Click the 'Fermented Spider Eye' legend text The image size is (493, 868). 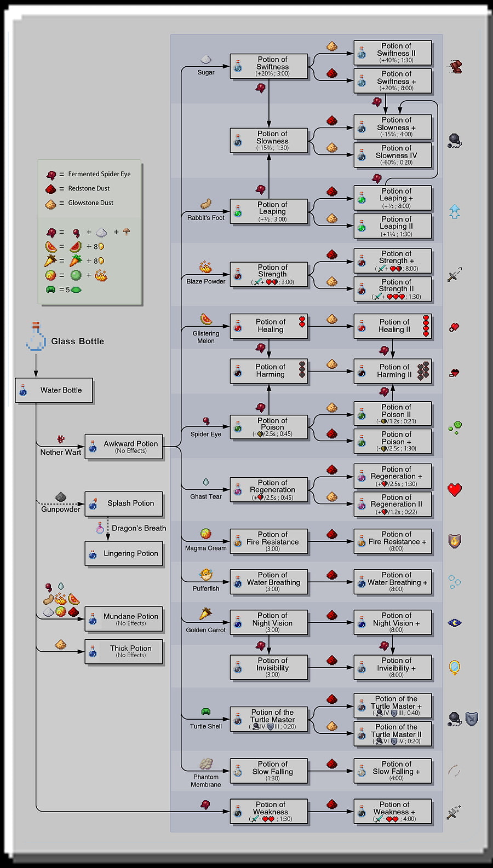pos(99,174)
